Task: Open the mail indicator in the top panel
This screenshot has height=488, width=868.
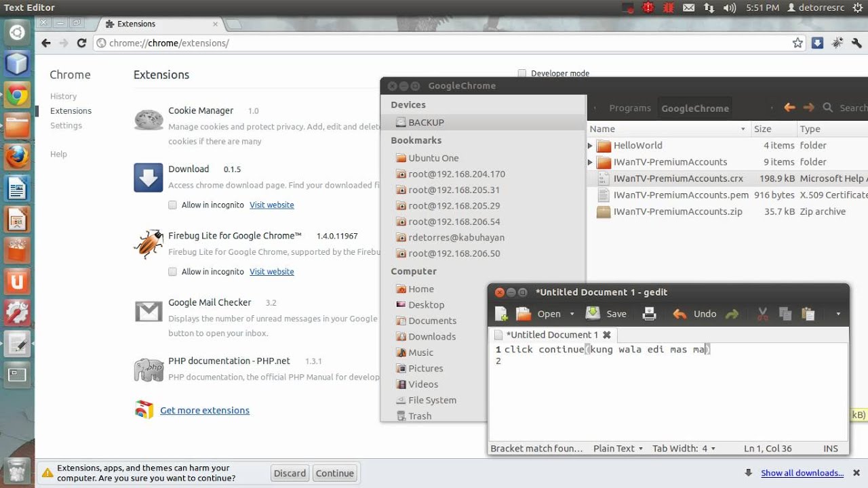Action: (x=689, y=8)
